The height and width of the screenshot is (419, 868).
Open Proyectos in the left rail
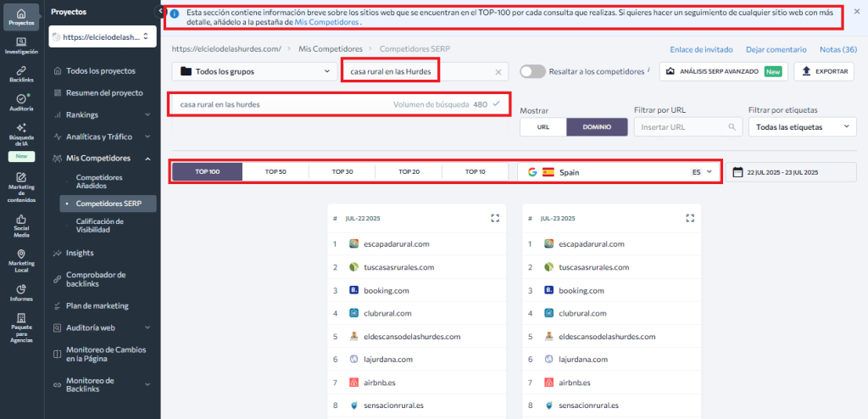[x=21, y=17]
